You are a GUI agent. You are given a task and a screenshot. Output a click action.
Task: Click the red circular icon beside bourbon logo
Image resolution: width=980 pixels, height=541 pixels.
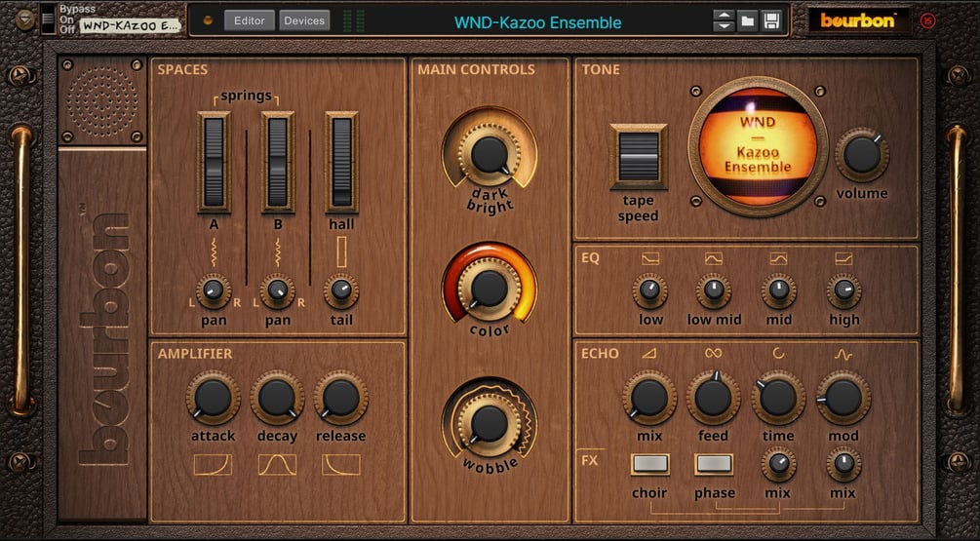click(x=928, y=20)
